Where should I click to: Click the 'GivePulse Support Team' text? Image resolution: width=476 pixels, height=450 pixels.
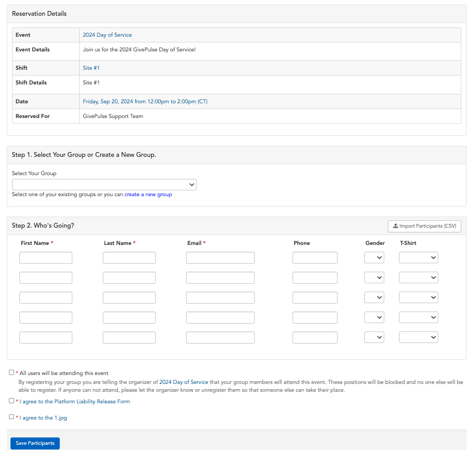click(x=113, y=116)
